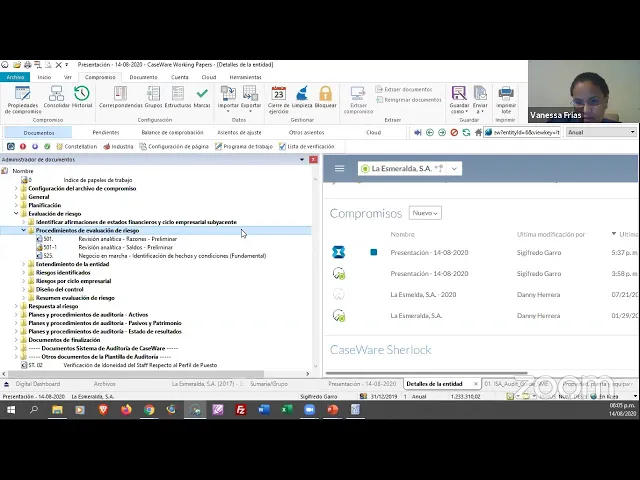
Task: Expand the La Esmeralda, S.A. entity dropdown
Action: pyautogui.click(x=454, y=169)
